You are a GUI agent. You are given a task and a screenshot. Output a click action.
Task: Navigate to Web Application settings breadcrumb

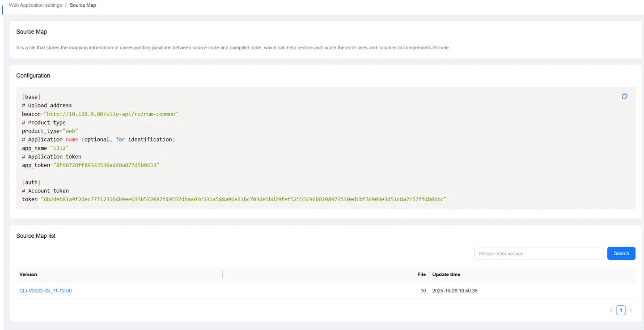tap(35, 5)
